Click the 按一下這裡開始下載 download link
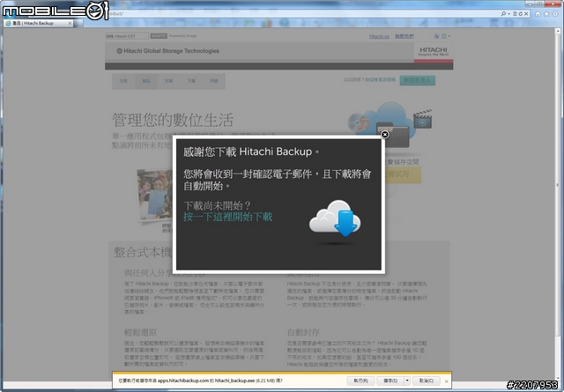 (227, 217)
